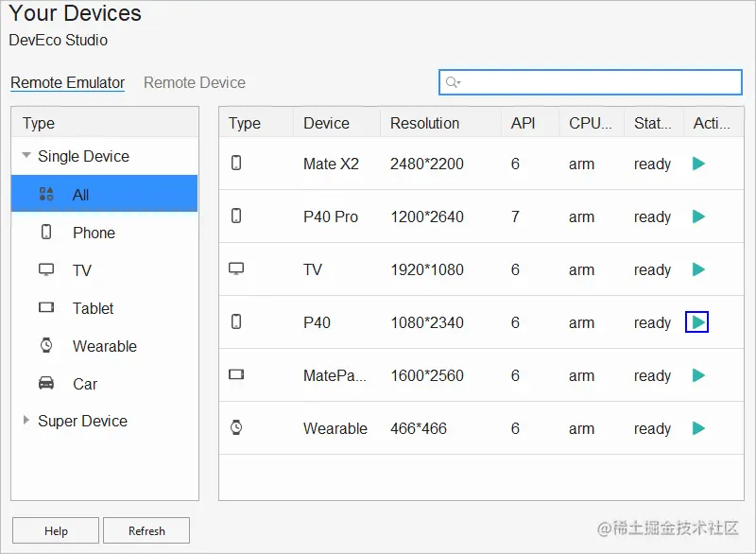This screenshot has width=756, height=554.
Task: Click resolution 1920*1080 cell
Action: (427, 270)
